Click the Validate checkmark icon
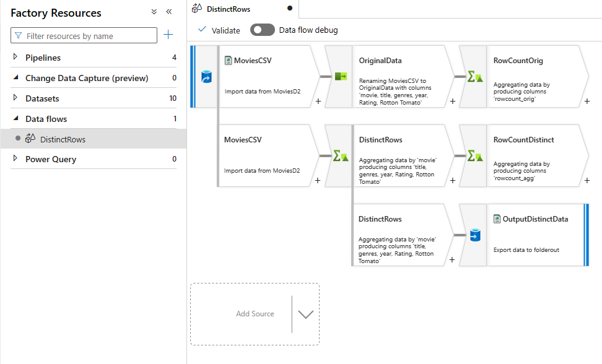Viewport: 602px width, 364px height. [201, 29]
